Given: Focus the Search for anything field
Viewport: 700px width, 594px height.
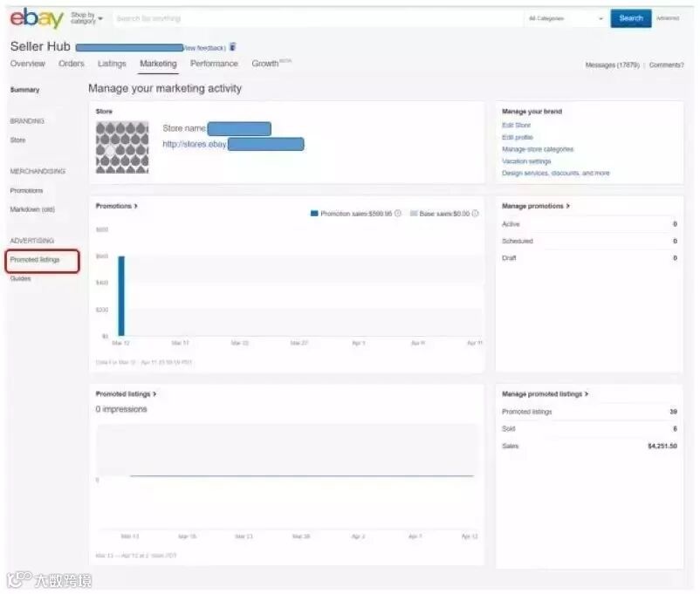Looking at the screenshot, I should pyautogui.click(x=317, y=18).
